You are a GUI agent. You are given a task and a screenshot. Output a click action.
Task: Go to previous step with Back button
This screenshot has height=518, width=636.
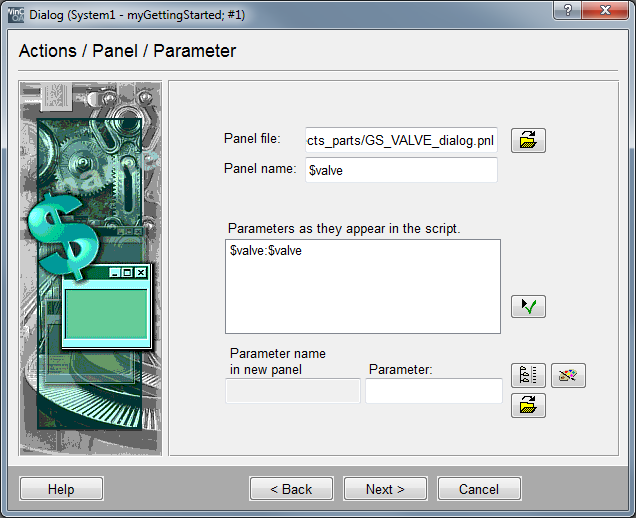[x=289, y=489]
